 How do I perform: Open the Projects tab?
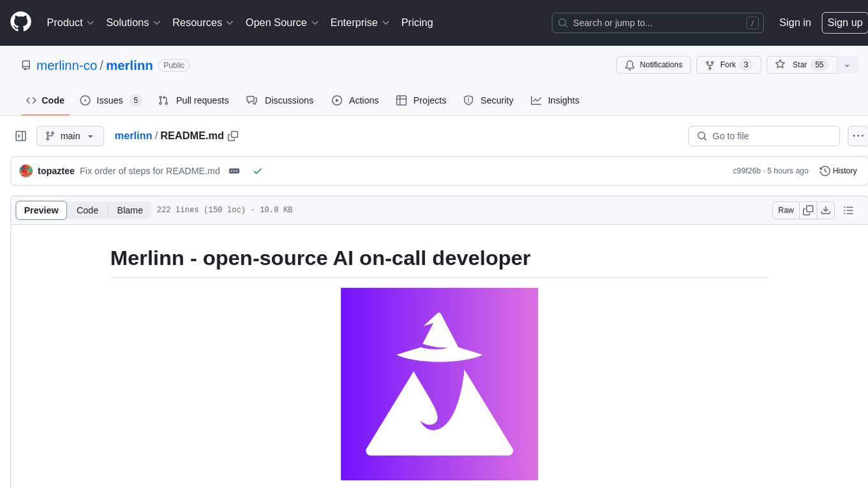421,100
